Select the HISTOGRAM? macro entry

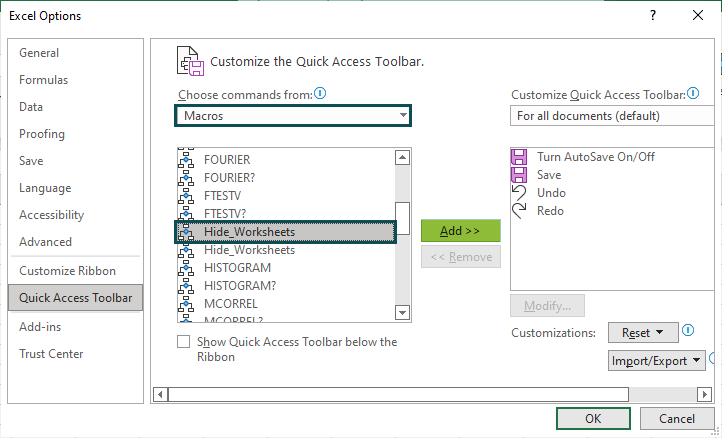click(286, 286)
